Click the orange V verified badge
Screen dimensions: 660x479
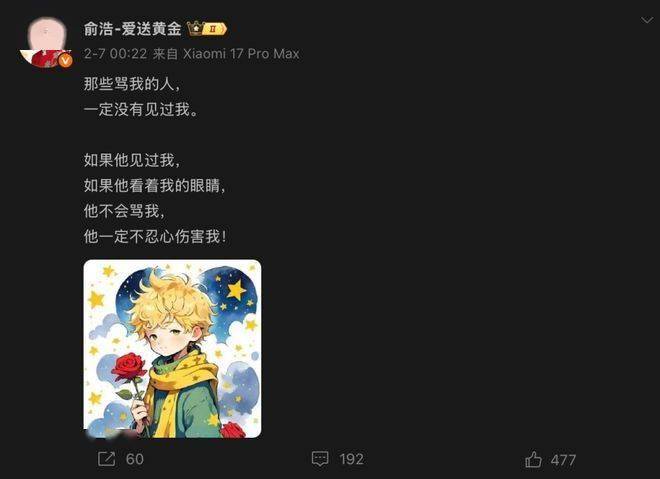64,61
